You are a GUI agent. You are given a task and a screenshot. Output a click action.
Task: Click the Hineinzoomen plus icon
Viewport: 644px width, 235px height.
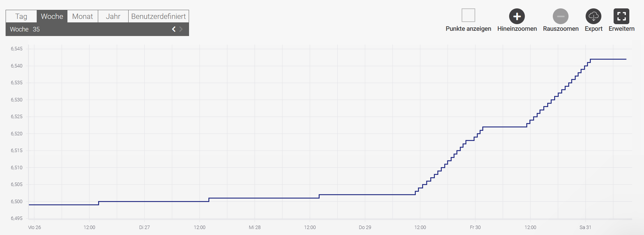coord(517,16)
